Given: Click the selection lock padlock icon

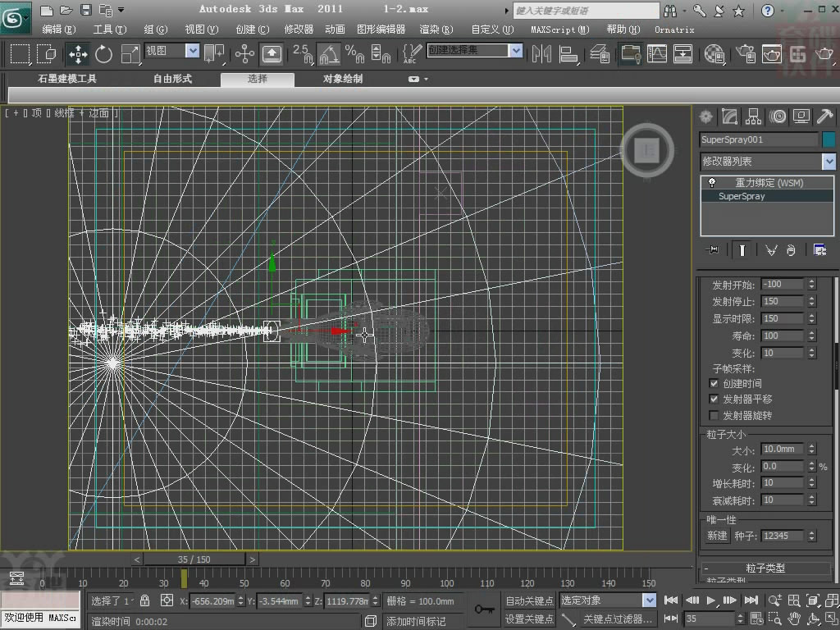Looking at the screenshot, I should 144,600.
